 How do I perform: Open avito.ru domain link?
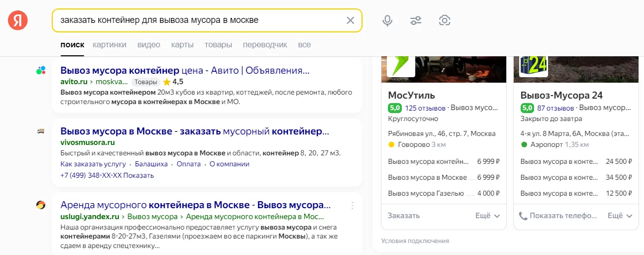coord(74,82)
